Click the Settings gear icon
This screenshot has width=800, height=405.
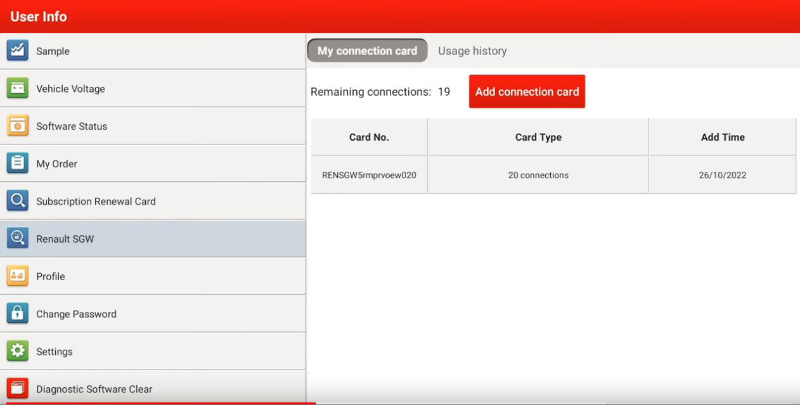pos(18,351)
